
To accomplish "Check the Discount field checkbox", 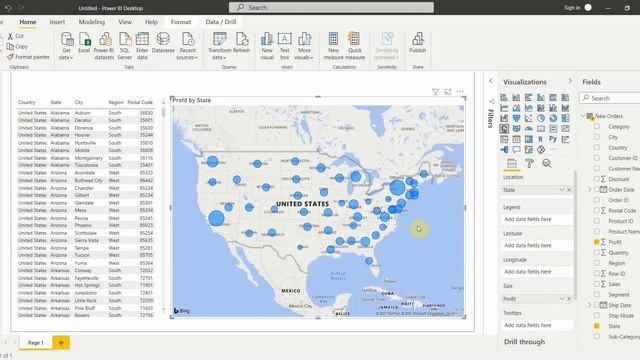I will click(x=597, y=179).
